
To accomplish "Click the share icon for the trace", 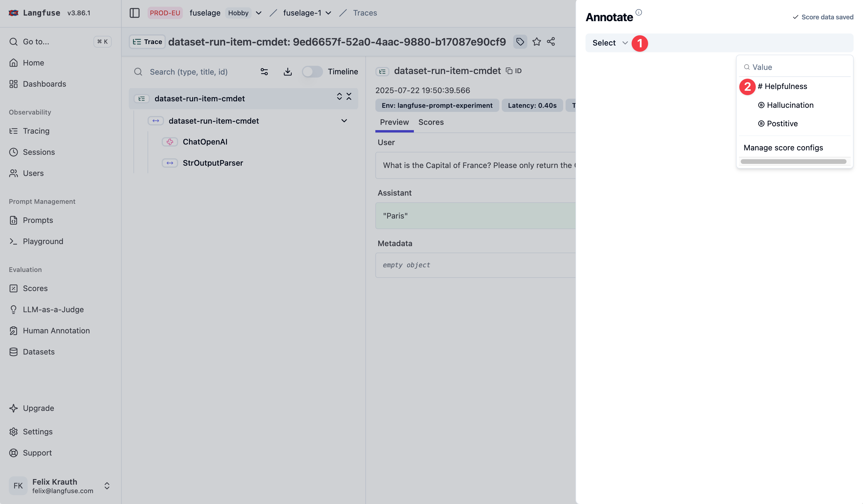I will [x=551, y=42].
